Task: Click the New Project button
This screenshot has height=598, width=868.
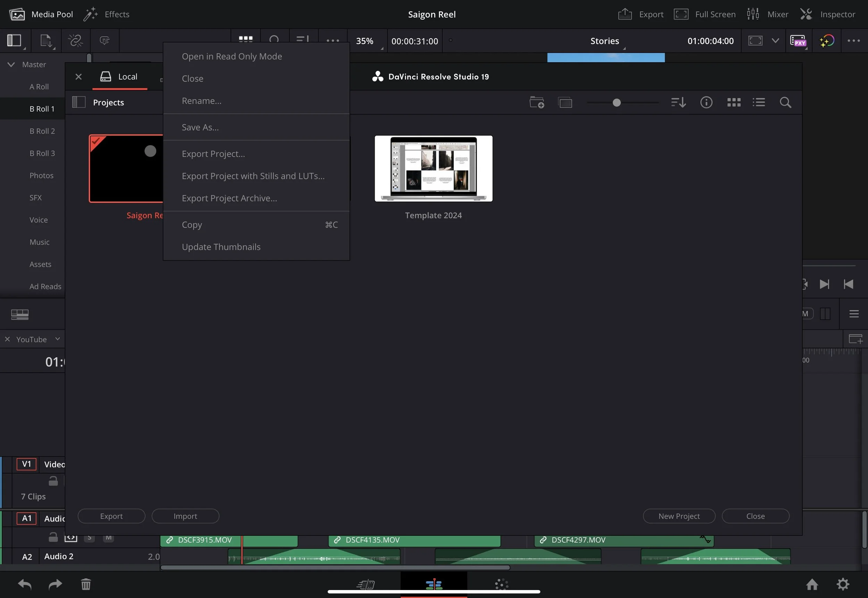Action: pyautogui.click(x=679, y=516)
